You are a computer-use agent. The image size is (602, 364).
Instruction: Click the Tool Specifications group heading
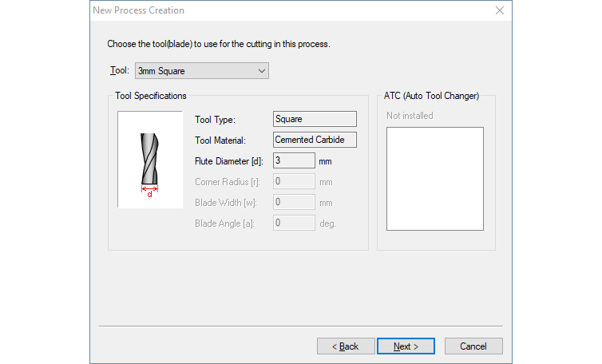click(151, 96)
